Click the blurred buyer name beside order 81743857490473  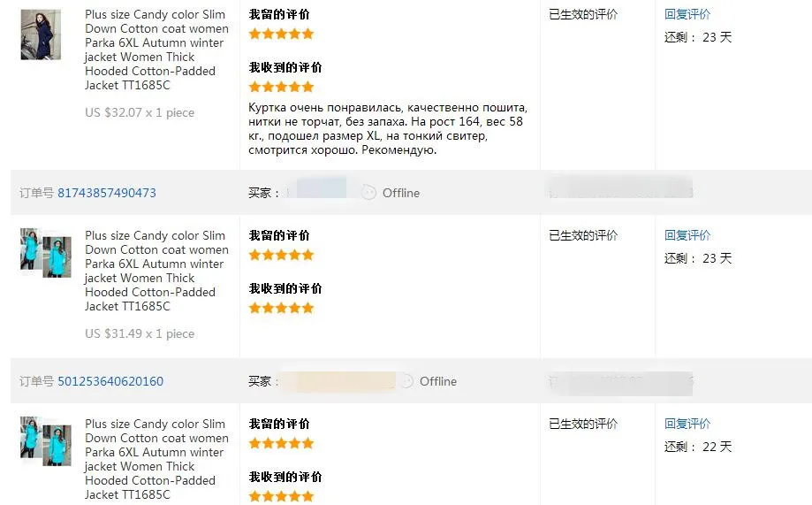(321, 187)
